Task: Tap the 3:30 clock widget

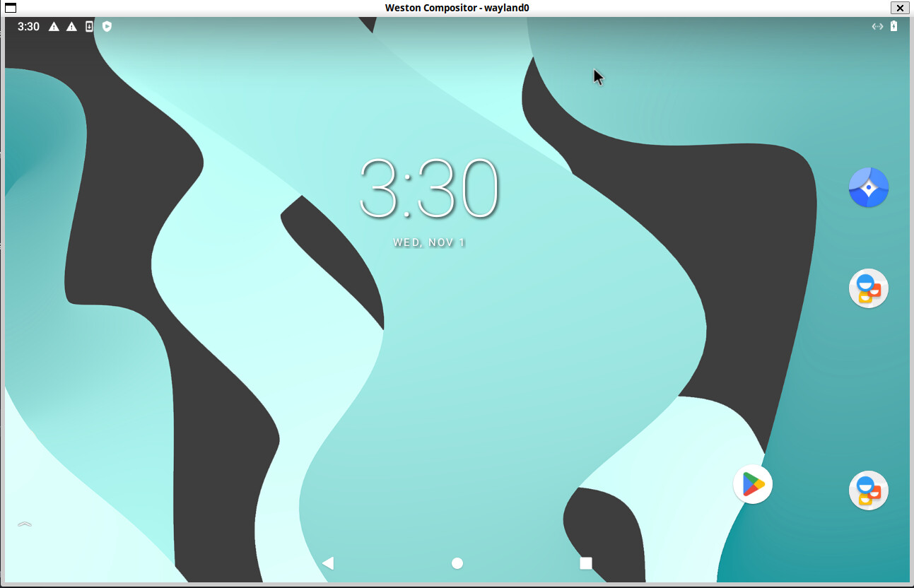Action: point(428,187)
